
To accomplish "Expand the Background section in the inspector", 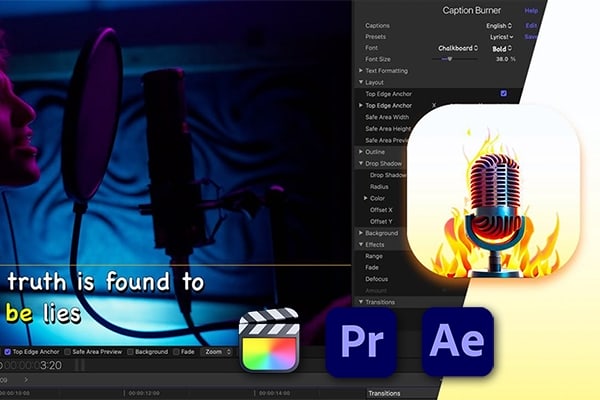I will click(360, 233).
